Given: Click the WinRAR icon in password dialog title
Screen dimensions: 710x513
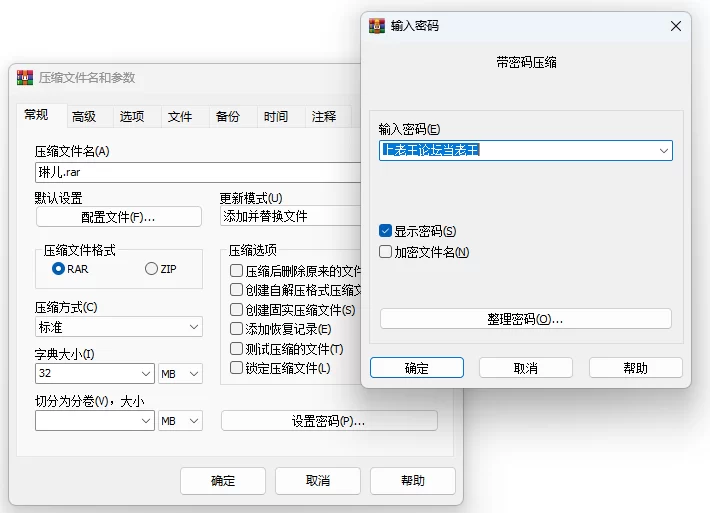Looking at the screenshot, I should click(x=377, y=26).
